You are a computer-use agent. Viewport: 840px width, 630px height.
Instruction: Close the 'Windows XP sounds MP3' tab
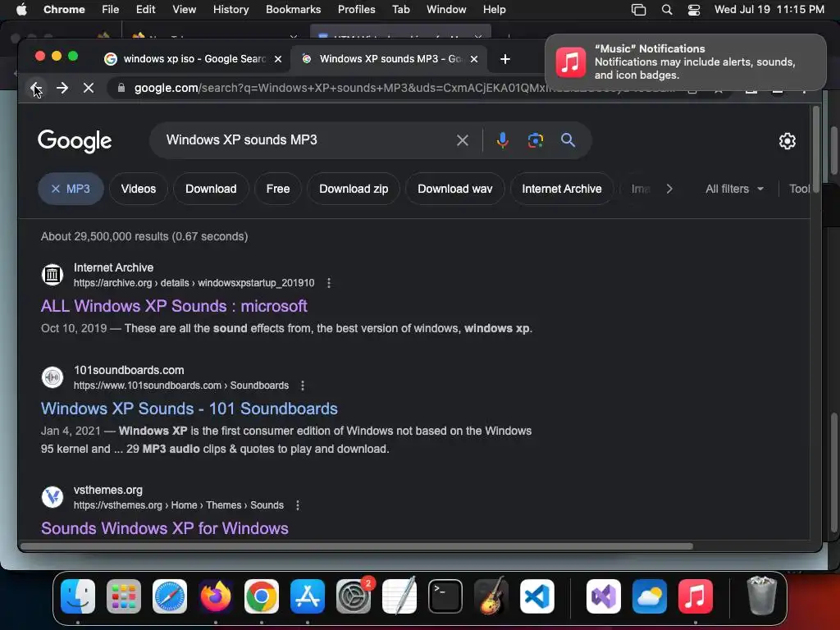point(474,59)
